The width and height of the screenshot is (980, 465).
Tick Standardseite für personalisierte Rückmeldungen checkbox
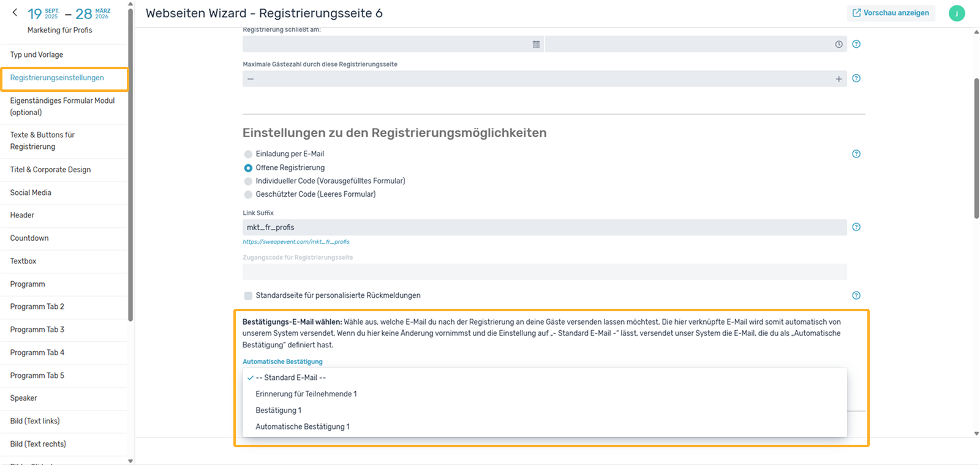[x=248, y=296]
